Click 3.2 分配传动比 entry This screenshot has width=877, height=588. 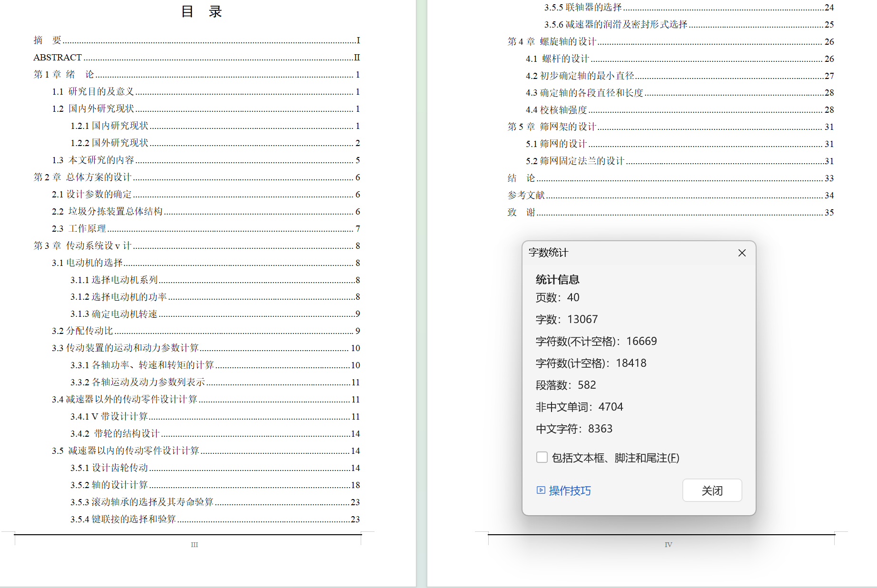click(x=206, y=331)
